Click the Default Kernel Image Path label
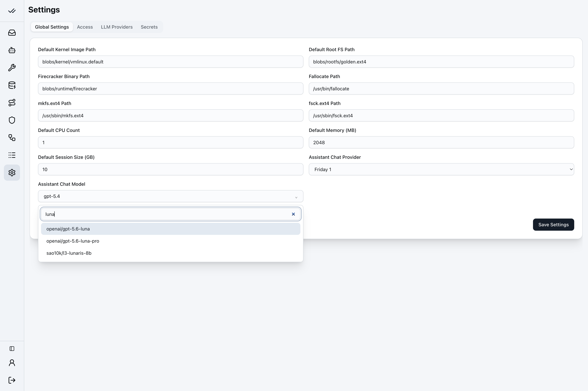588x391 pixels. pos(67,49)
